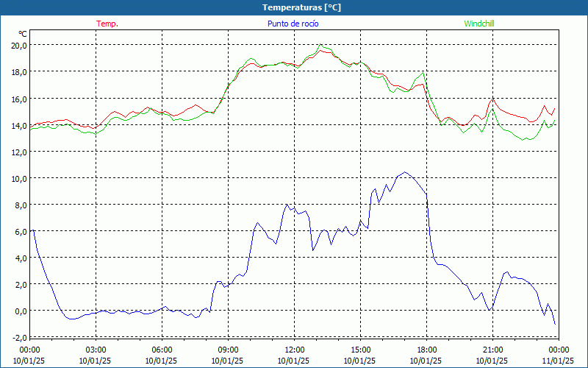Screen dimensions: 588x368
Task: Click the '21:00' time axis label
Action: (492, 350)
